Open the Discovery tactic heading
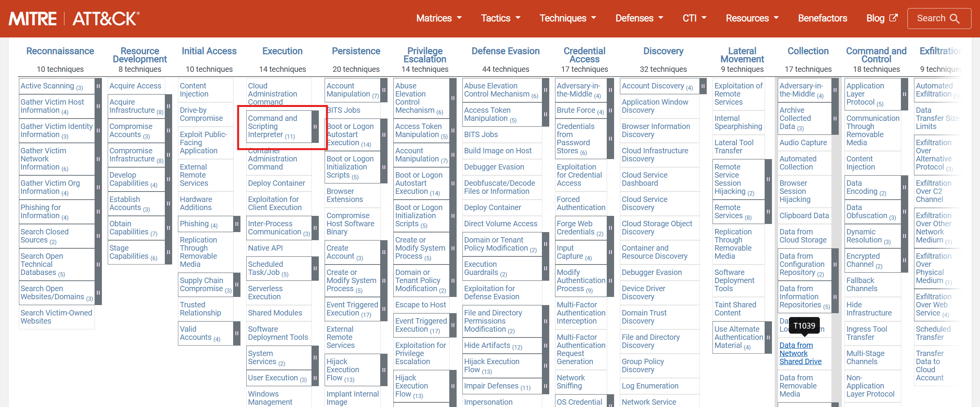 click(663, 51)
